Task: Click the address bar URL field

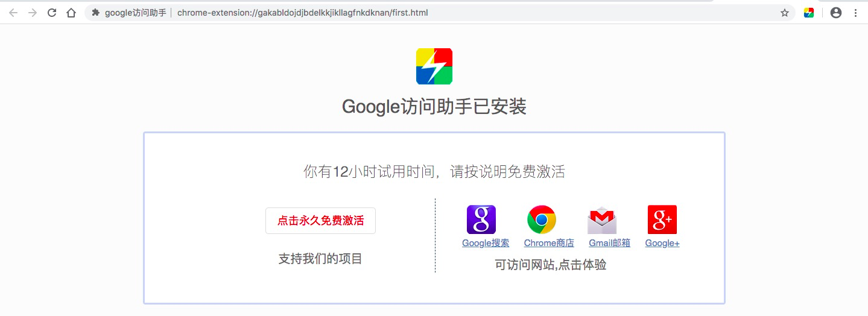Action: click(440, 13)
